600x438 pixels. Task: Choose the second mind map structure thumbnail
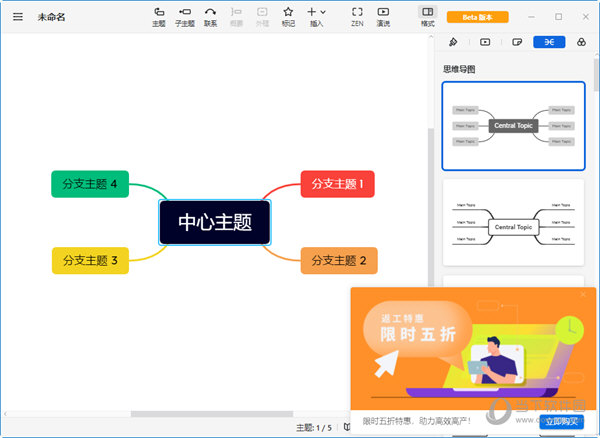point(514,222)
